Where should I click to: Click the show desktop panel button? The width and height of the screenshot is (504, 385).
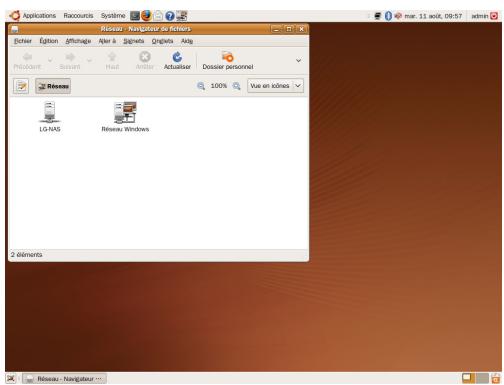[x=11, y=379]
